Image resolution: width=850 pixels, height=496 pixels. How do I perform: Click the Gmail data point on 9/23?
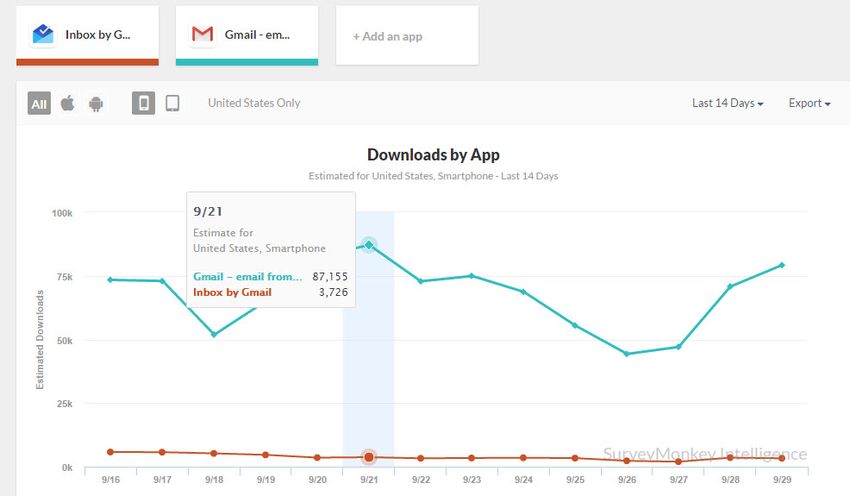(x=472, y=276)
